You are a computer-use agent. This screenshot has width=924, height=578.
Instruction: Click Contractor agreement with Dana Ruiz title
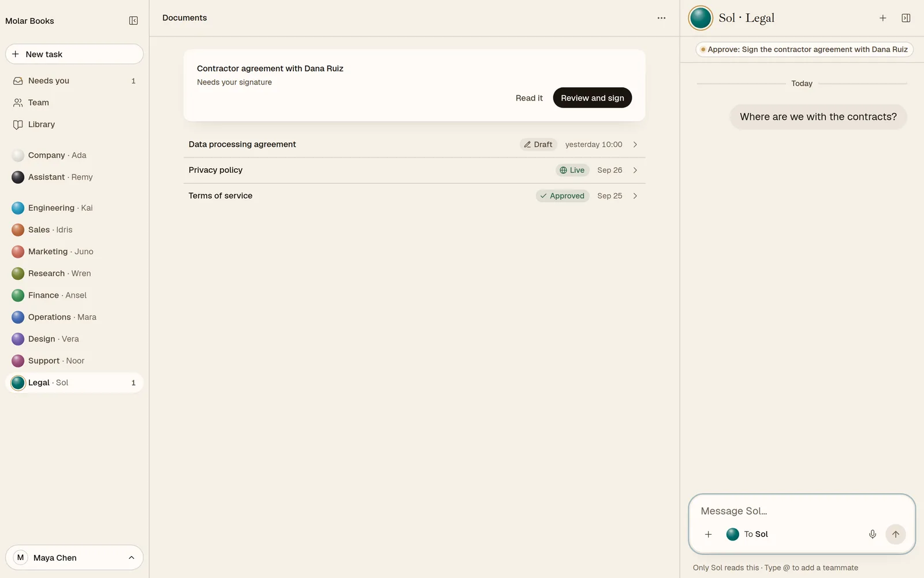pyautogui.click(x=270, y=69)
